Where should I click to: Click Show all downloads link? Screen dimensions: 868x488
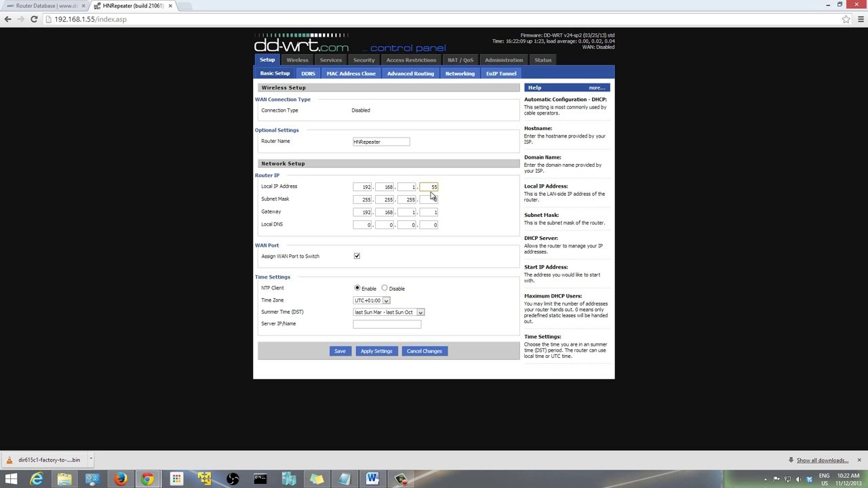point(823,460)
